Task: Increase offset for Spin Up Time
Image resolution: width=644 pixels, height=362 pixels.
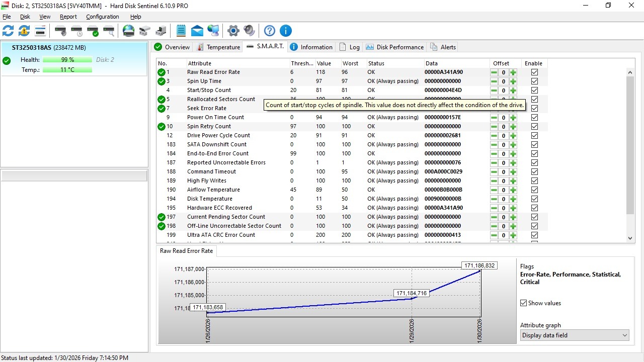Action: click(513, 81)
